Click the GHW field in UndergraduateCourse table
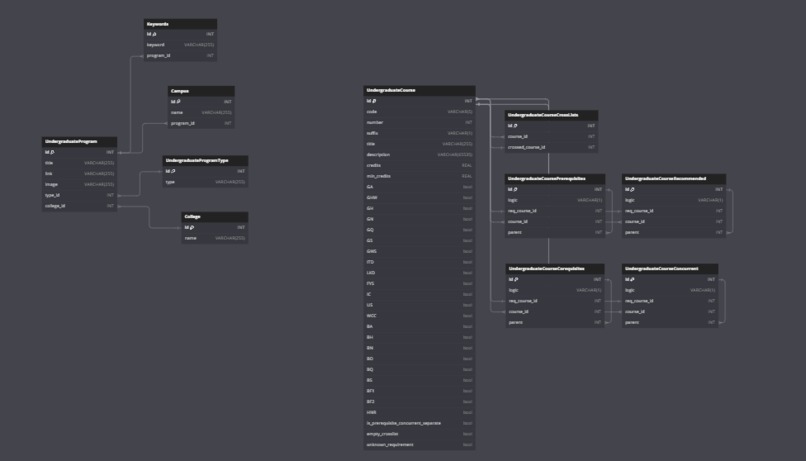This screenshot has width=806, height=461. point(419,198)
